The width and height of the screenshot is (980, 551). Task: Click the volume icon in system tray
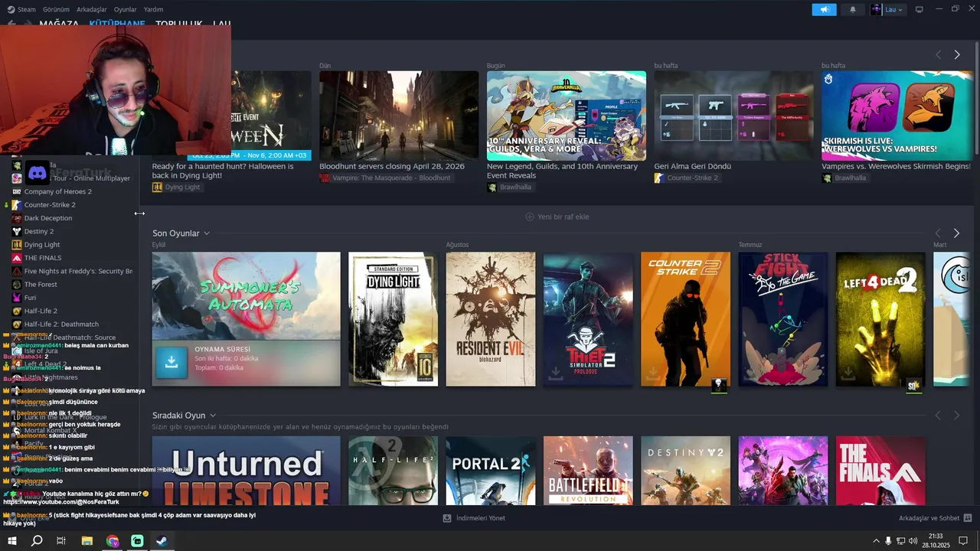click(x=913, y=541)
